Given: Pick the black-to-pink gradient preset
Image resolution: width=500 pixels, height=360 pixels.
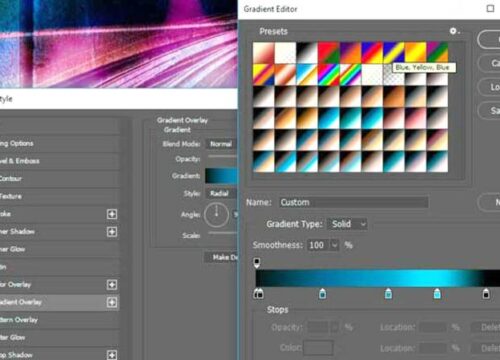Looking at the screenshot, I should coord(415,118).
